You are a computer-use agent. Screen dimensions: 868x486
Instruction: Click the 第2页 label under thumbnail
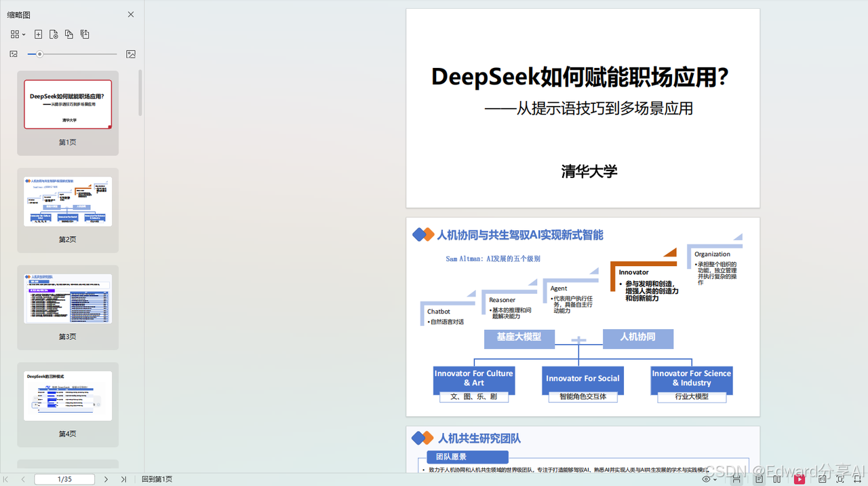(x=68, y=240)
